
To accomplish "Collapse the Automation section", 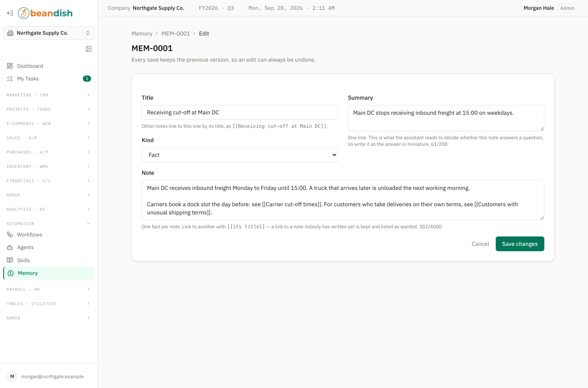I will click(x=49, y=223).
